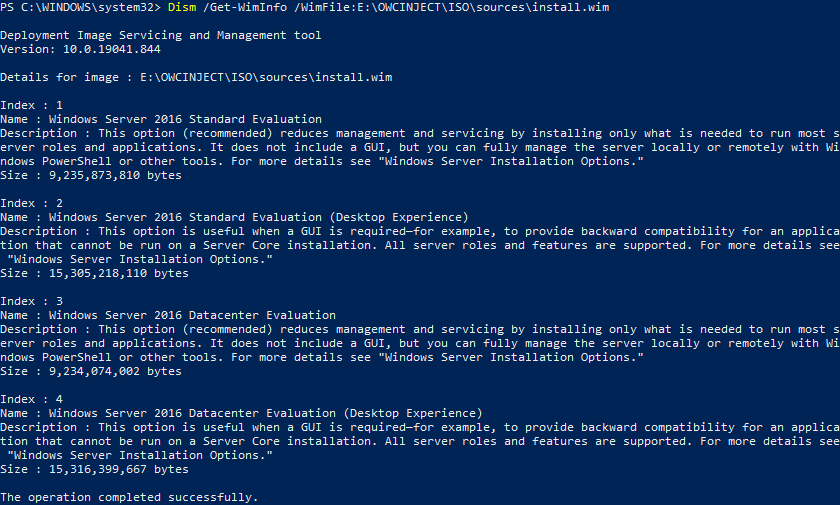Click the PS C:\WINDOWS\system32> prompt
Screen dimensions: 840x505
click(80, 7)
